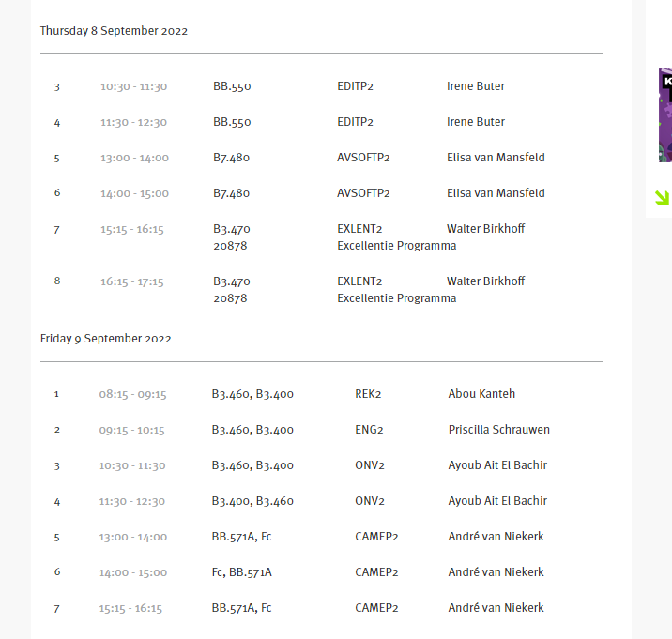
Task: Select AVSOFTP2 course at 14:00
Action: click(363, 193)
